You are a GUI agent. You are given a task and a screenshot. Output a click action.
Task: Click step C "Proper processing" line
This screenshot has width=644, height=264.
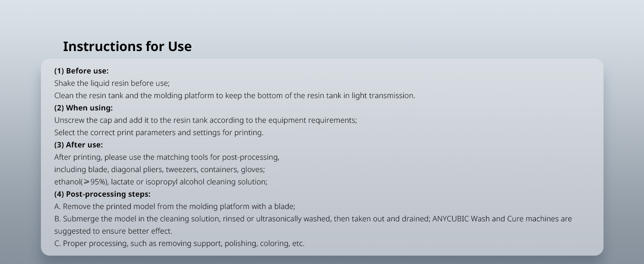click(x=179, y=243)
